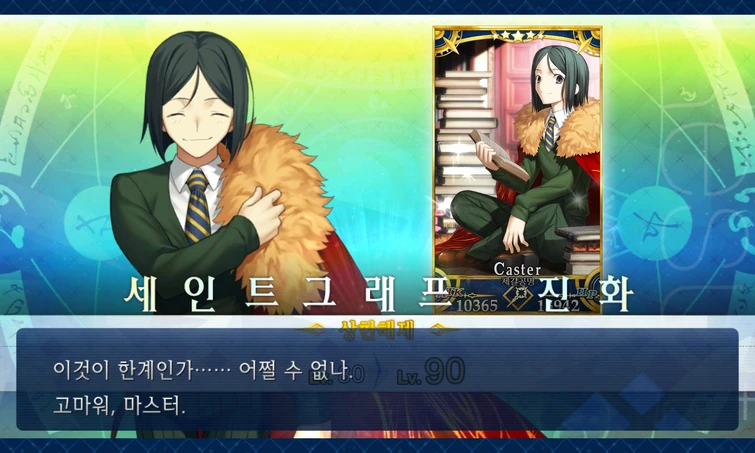Click the Lv. 90 level indicator
Screen dimensions: 755x453
[x=431, y=372]
